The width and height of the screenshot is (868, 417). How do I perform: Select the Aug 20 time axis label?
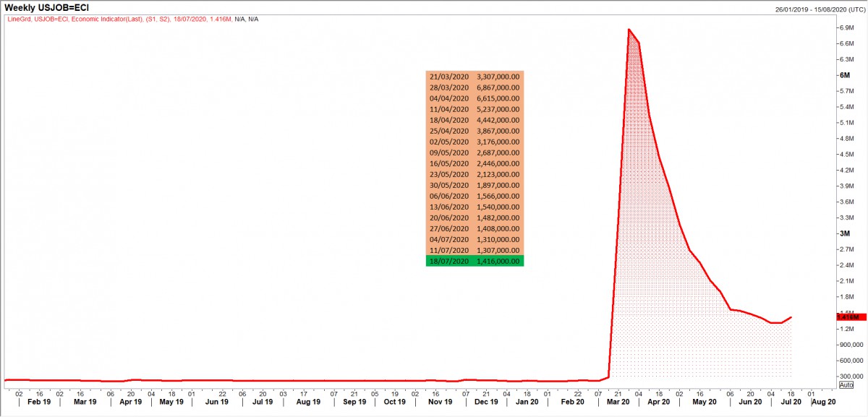tap(824, 401)
